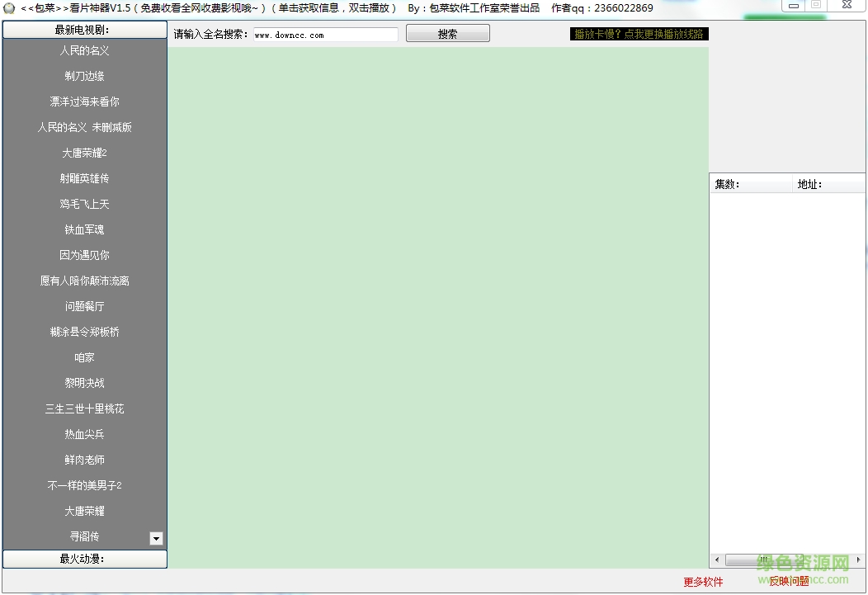Click the 集数 column header
868x595 pixels.
[x=751, y=183]
